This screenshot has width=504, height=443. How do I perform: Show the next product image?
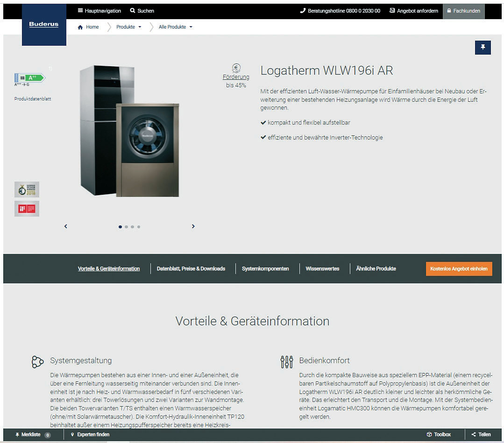[193, 226]
